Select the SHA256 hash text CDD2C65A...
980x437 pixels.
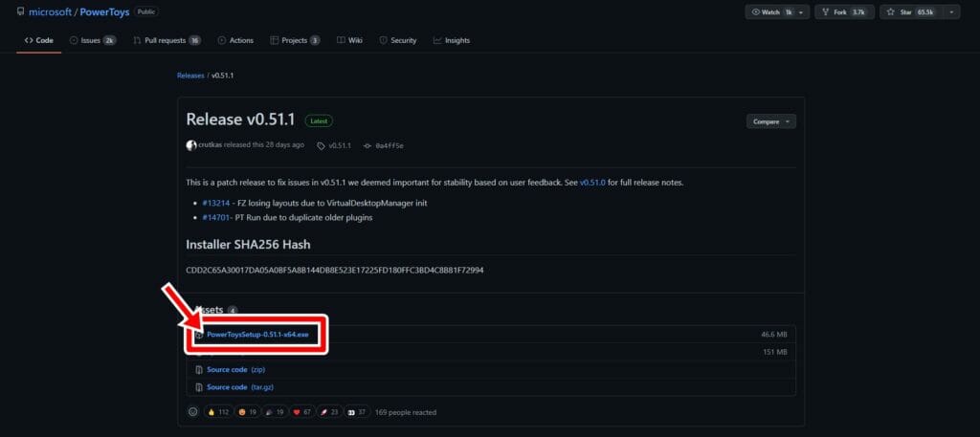(x=335, y=271)
